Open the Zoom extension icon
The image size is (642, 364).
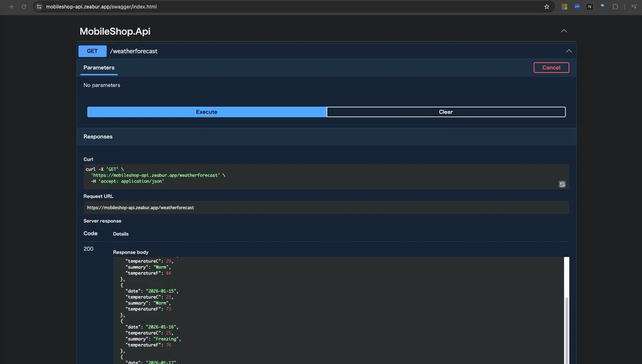[577, 7]
